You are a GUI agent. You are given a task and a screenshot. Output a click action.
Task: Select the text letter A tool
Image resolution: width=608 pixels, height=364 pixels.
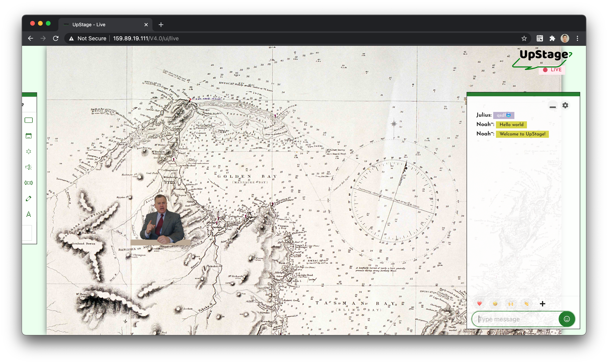pos(28,214)
